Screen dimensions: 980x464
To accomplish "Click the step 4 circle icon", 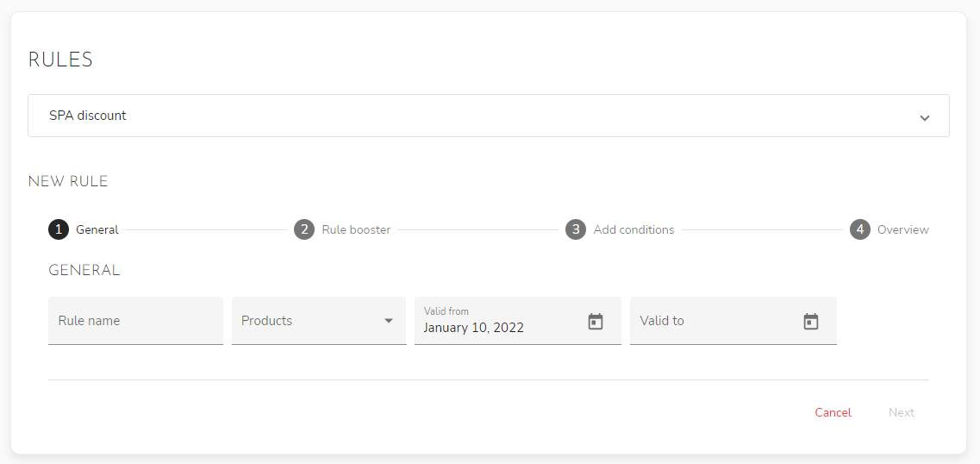I will [x=859, y=229].
